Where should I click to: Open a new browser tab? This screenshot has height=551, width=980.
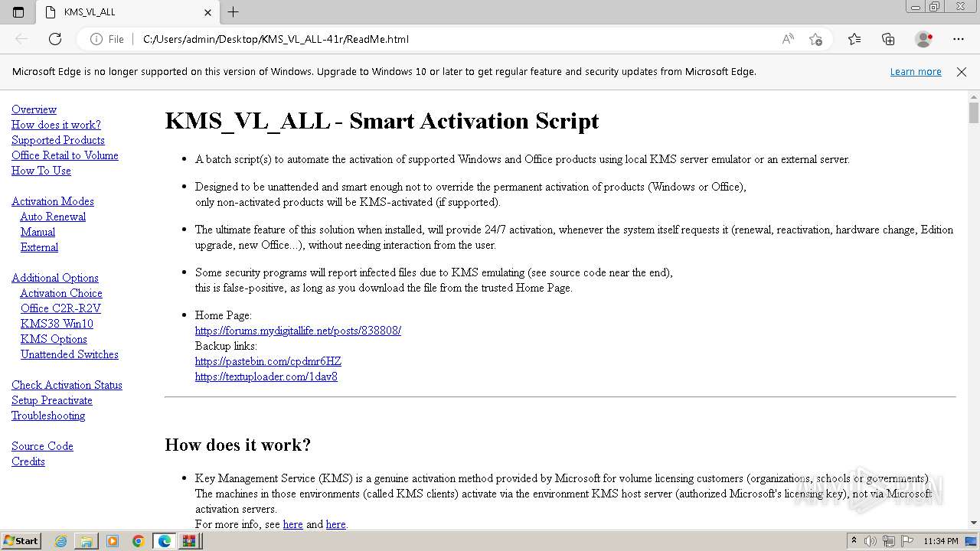[x=234, y=12]
